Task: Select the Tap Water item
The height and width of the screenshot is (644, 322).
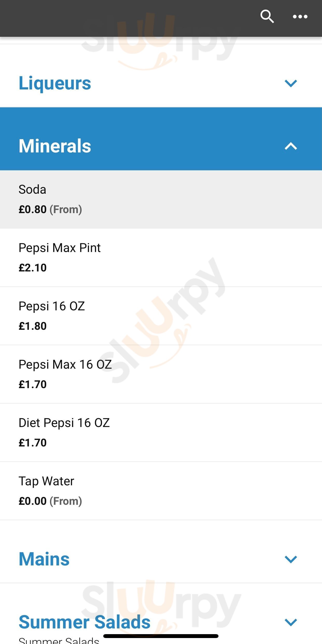Action: tap(46, 481)
